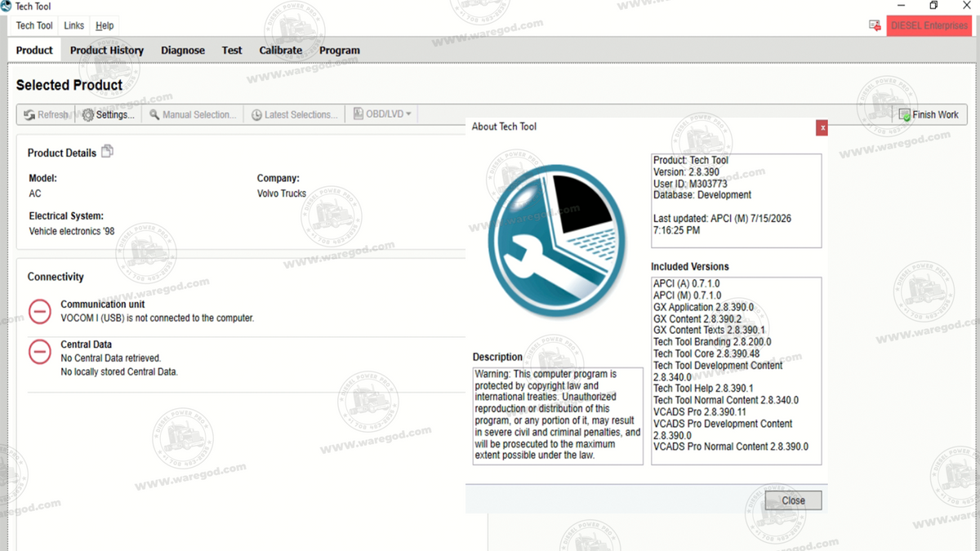
Task: Switch to the Program tab
Action: (340, 50)
